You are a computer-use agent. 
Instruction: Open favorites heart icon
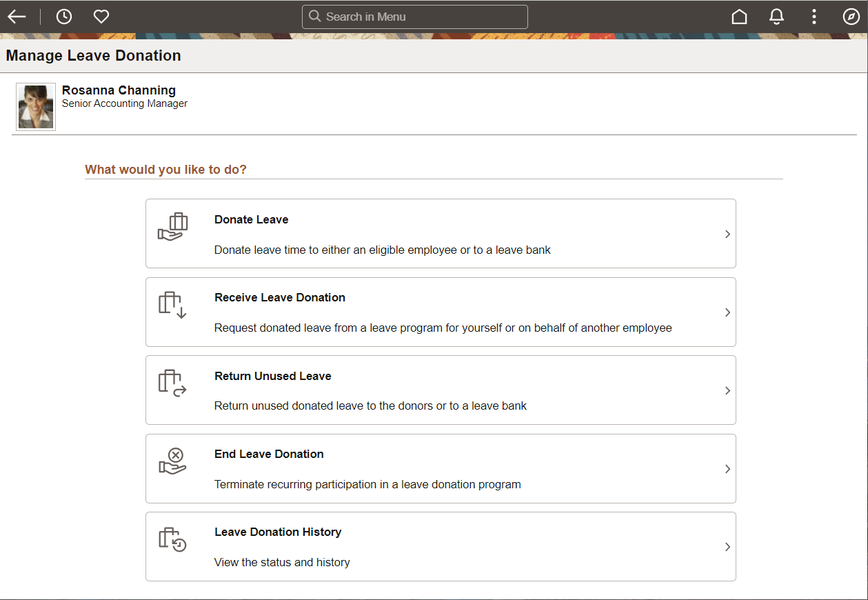tap(101, 17)
